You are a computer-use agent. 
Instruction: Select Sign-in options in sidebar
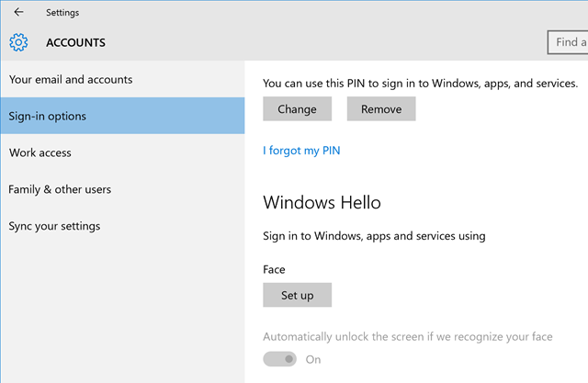point(122,116)
